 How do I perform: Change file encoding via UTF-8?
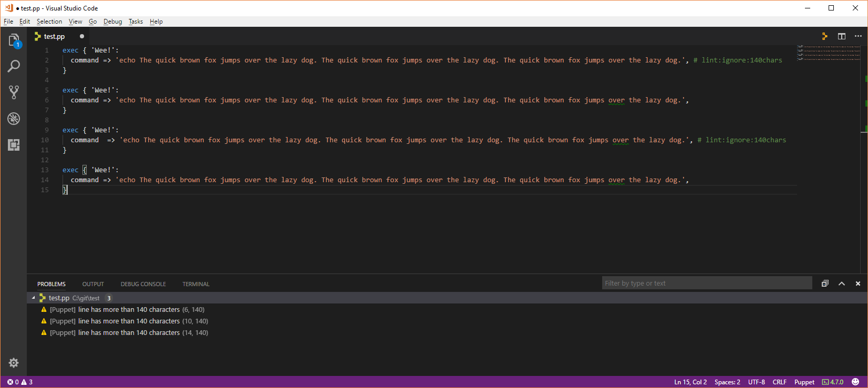click(x=757, y=382)
